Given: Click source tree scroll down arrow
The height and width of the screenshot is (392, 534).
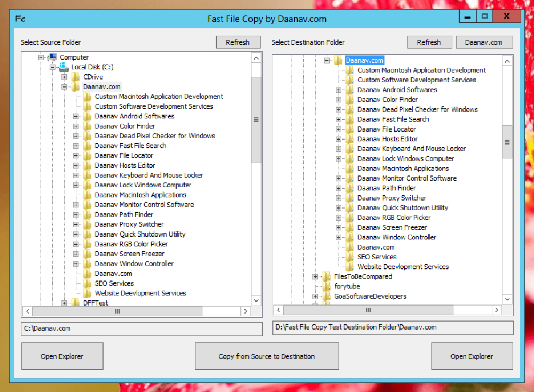Looking at the screenshot, I should pyautogui.click(x=256, y=301).
